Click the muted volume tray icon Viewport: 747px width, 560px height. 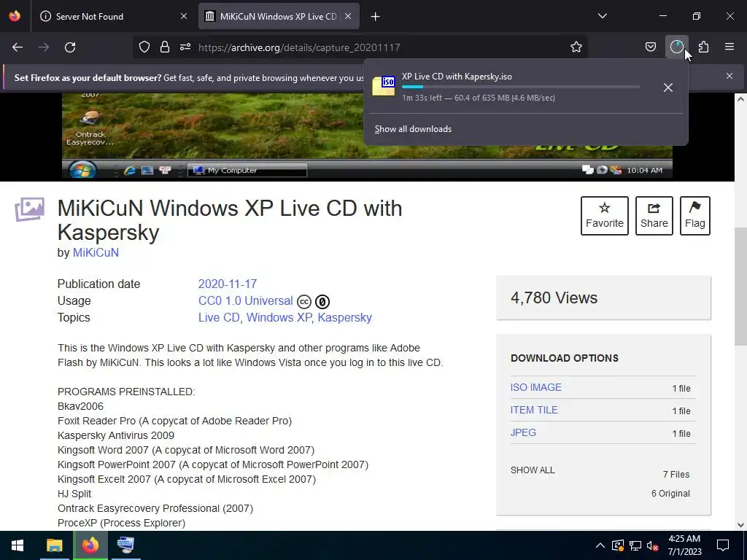pos(652,545)
